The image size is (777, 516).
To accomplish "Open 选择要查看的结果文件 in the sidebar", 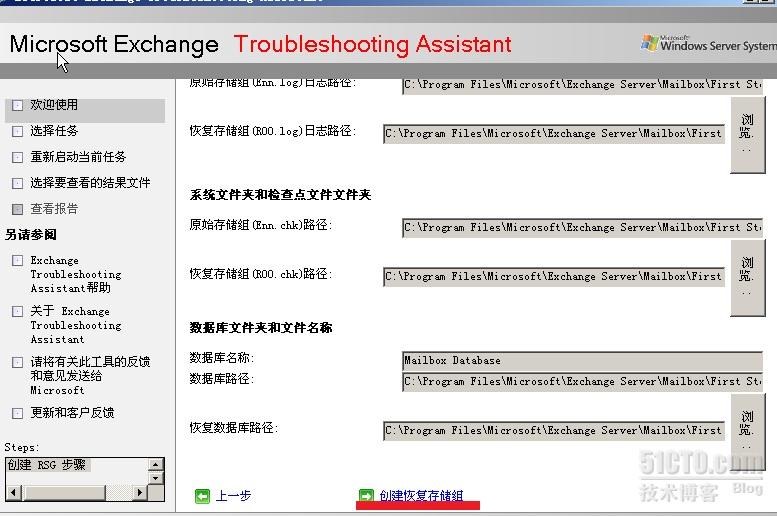I will click(x=90, y=183).
